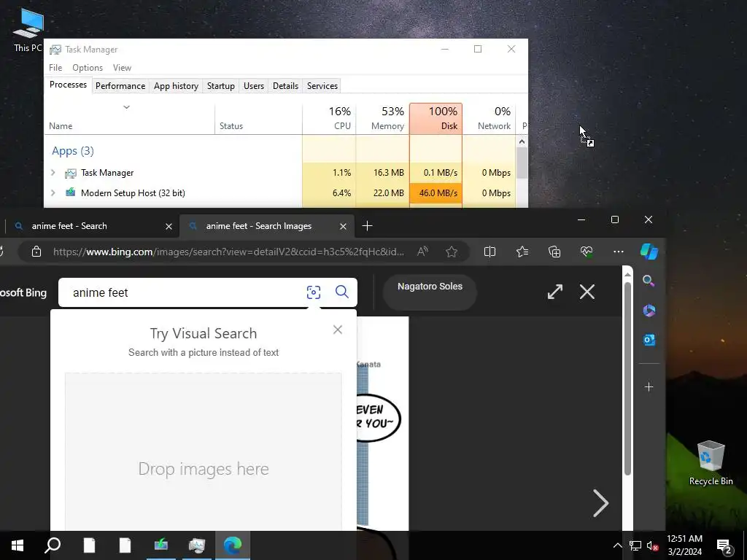This screenshot has height=560, width=747.
Task: Select the Recycle Bin desktop icon
Action: coord(711,463)
